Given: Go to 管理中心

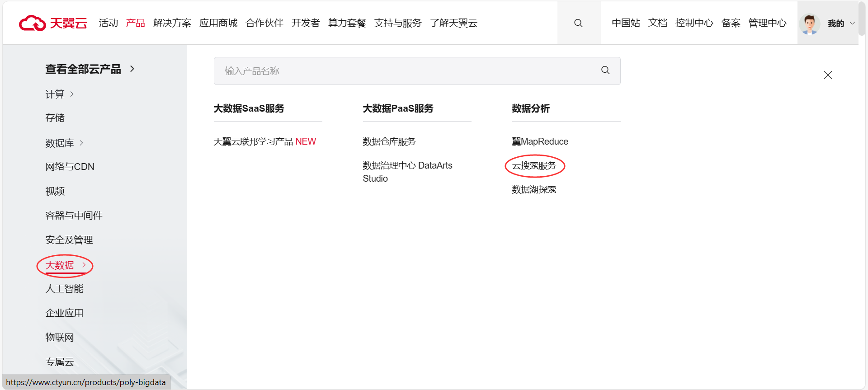Looking at the screenshot, I should (x=768, y=23).
